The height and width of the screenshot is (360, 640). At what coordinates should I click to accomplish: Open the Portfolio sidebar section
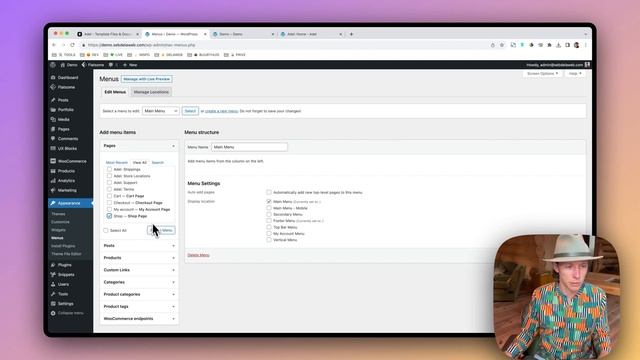pos(65,110)
